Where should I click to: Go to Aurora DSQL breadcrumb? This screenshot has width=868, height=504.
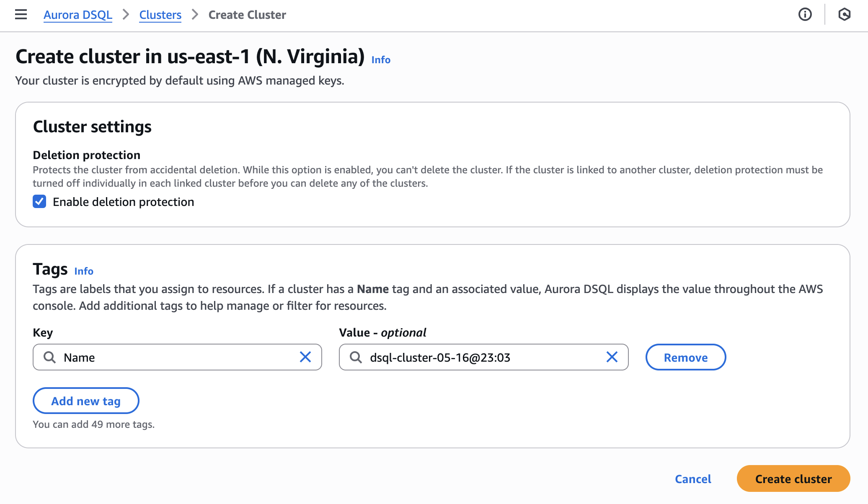[x=78, y=15]
